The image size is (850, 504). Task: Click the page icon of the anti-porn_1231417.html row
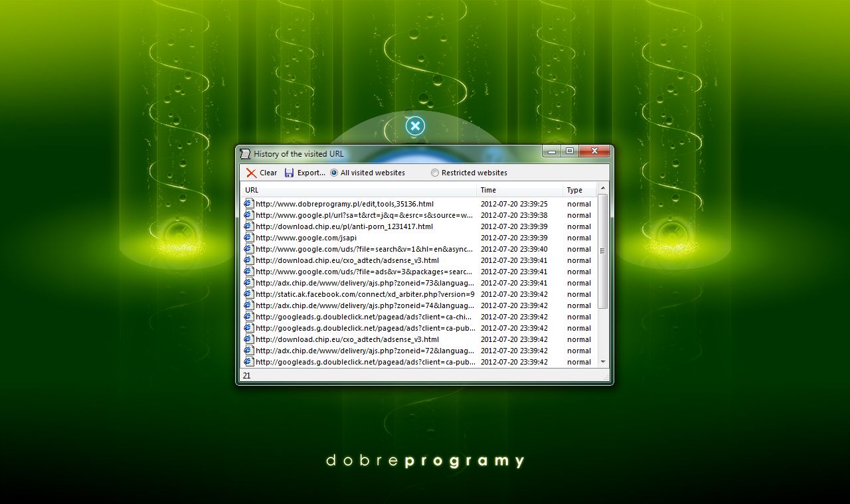point(249,226)
